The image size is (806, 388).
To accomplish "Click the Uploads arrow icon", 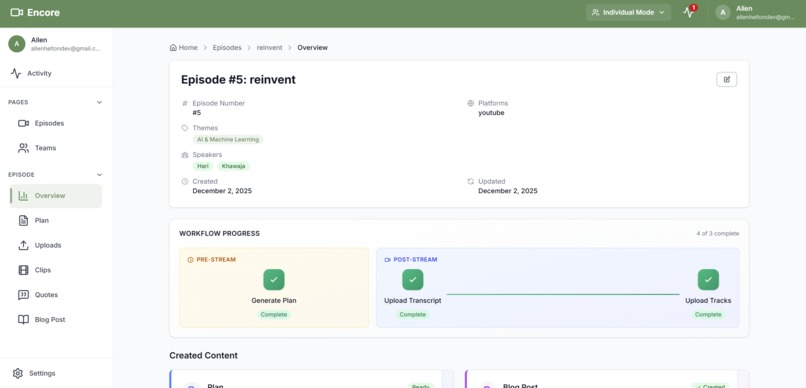I will pyautogui.click(x=23, y=245).
